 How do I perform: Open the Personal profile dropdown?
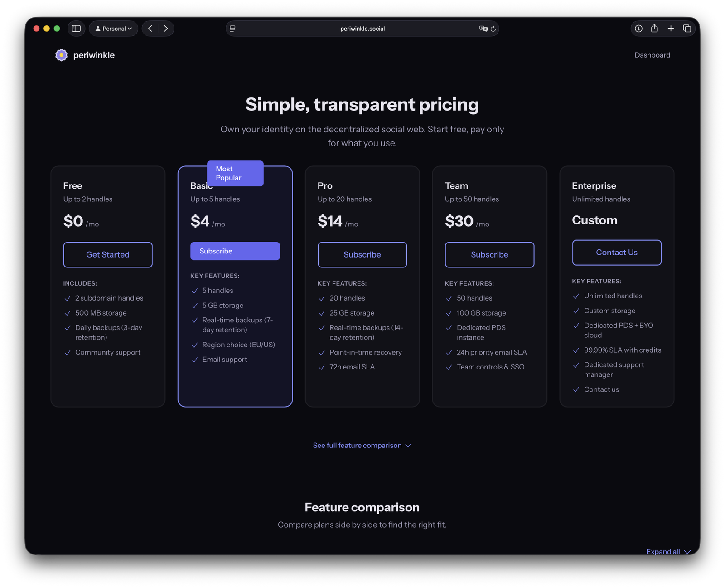[113, 28]
